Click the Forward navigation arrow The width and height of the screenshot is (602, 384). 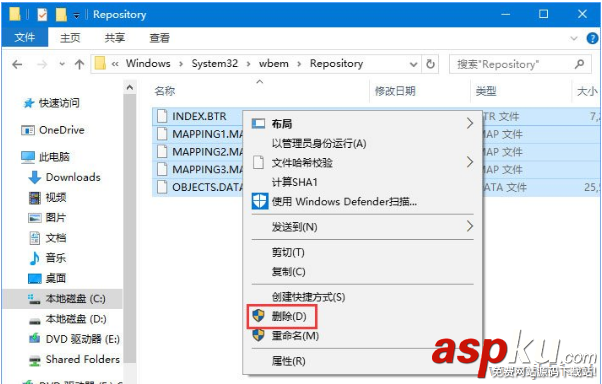[x=42, y=64]
